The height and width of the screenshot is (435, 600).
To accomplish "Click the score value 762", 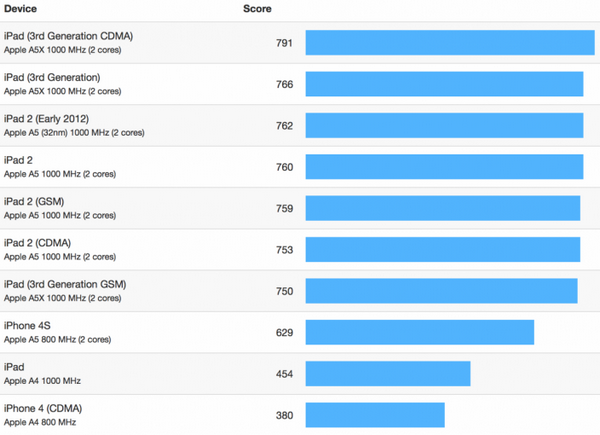I will coord(284,126).
